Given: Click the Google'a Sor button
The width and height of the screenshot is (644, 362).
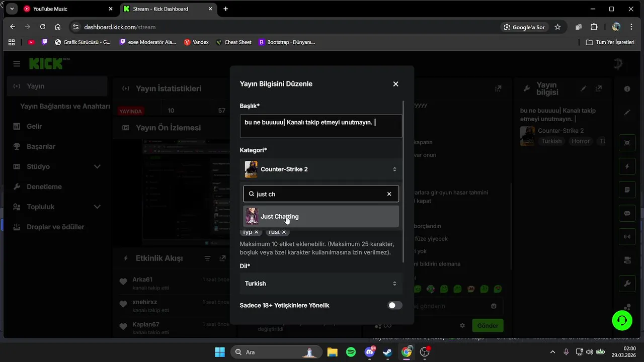Looking at the screenshot, I should click(x=524, y=27).
